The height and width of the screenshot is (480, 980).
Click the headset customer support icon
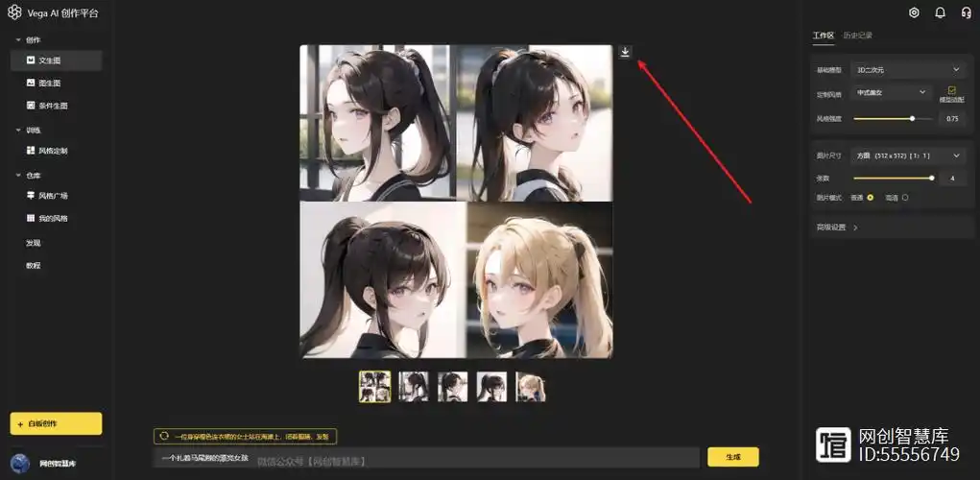click(x=965, y=13)
